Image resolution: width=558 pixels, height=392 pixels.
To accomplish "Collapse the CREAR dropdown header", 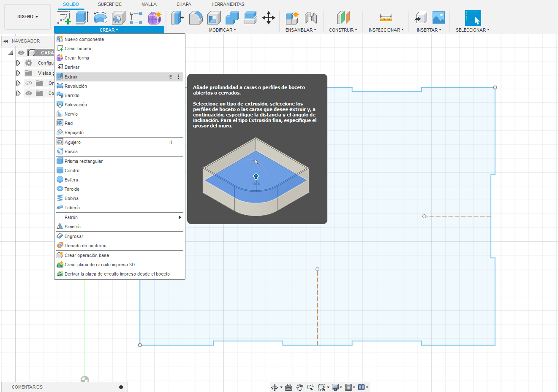I will coord(109,30).
